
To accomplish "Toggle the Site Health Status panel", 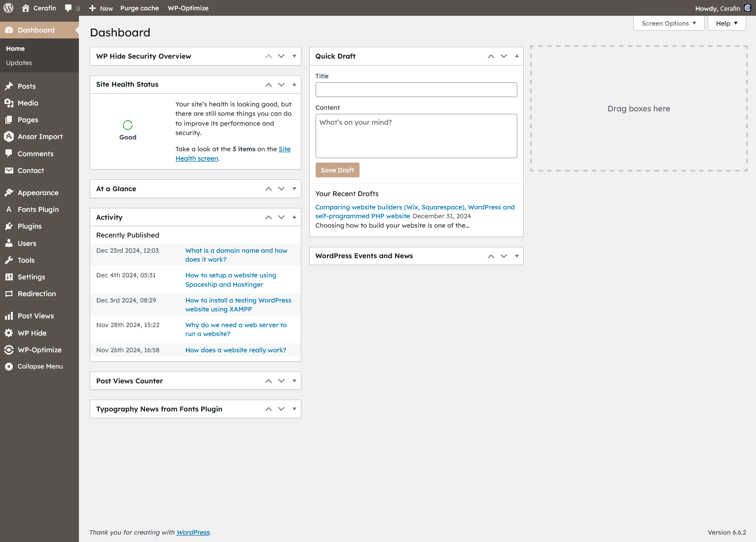I will [x=294, y=84].
